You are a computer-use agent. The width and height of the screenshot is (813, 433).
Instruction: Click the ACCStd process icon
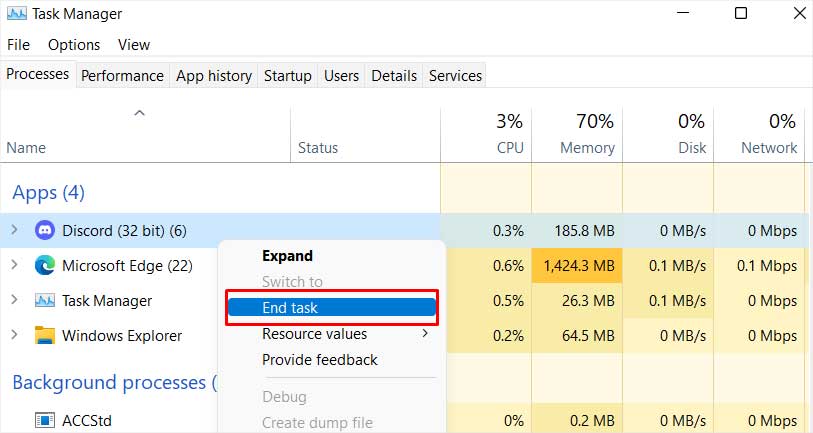click(45, 420)
